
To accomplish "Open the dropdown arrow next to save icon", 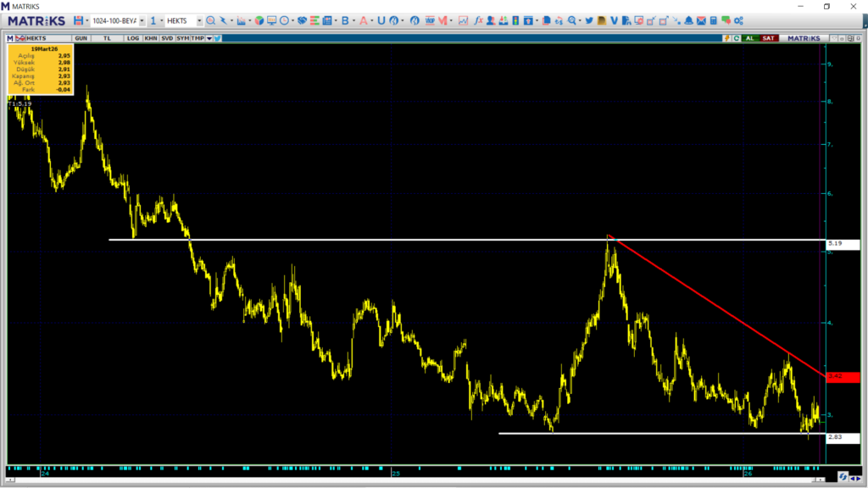I will 87,21.
